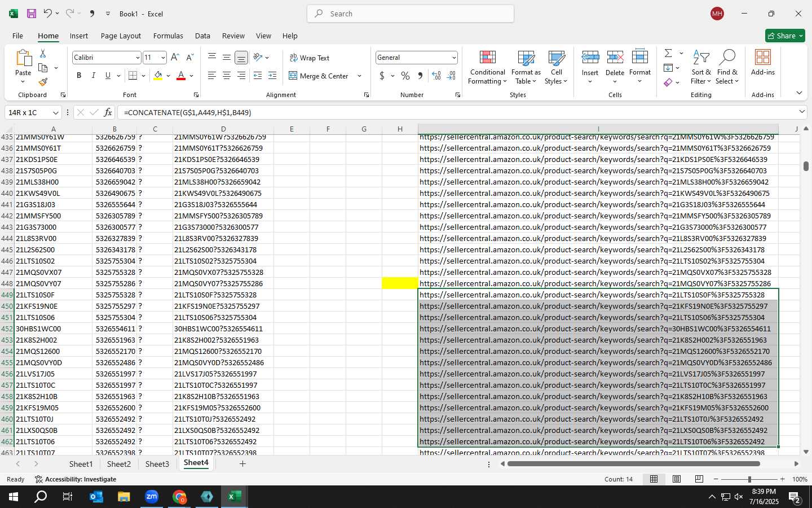The width and height of the screenshot is (812, 508).
Task: Toggle Align Left for the text
Action: [x=212, y=76]
